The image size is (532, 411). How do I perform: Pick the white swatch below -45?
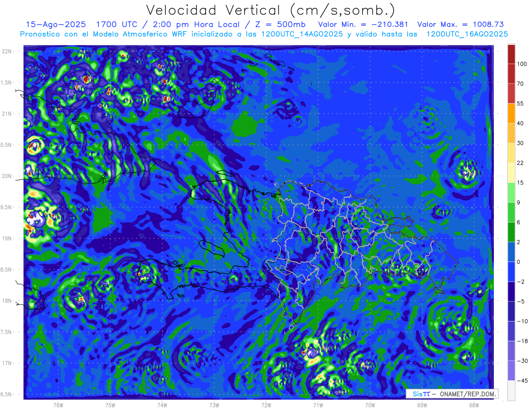click(511, 390)
